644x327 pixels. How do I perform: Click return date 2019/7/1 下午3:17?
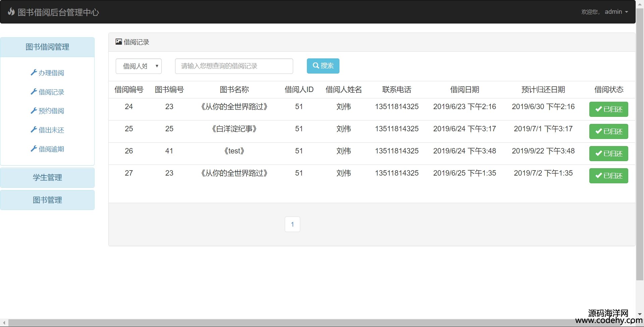click(x=543, y=129)
